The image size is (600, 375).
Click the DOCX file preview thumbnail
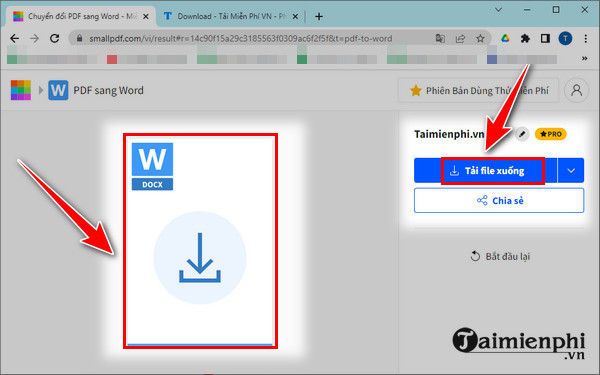coord(200,241)
